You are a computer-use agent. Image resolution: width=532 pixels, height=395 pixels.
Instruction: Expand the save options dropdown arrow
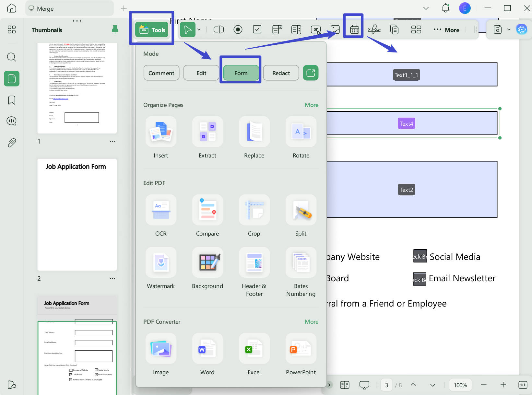click(x=509, y=30)
